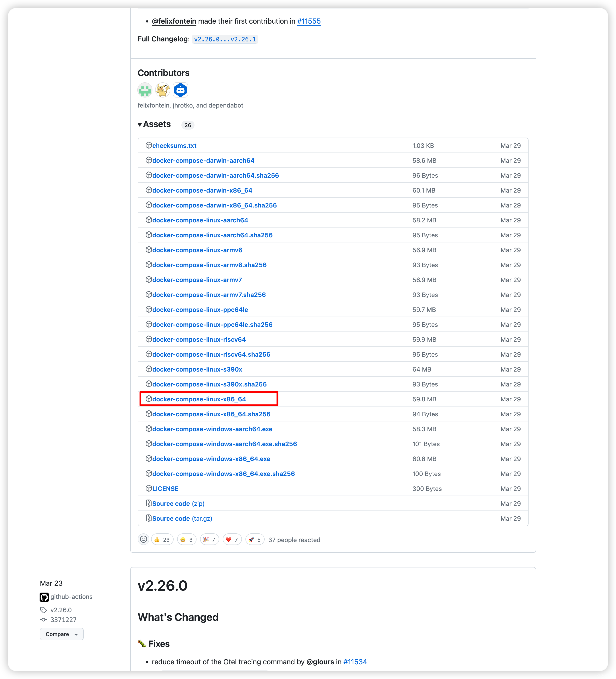This screenshot has width=616, height=679.
Task: Click the docker-compose-darwin-aarch64 download icon
Action: click(x=147, y=160)
